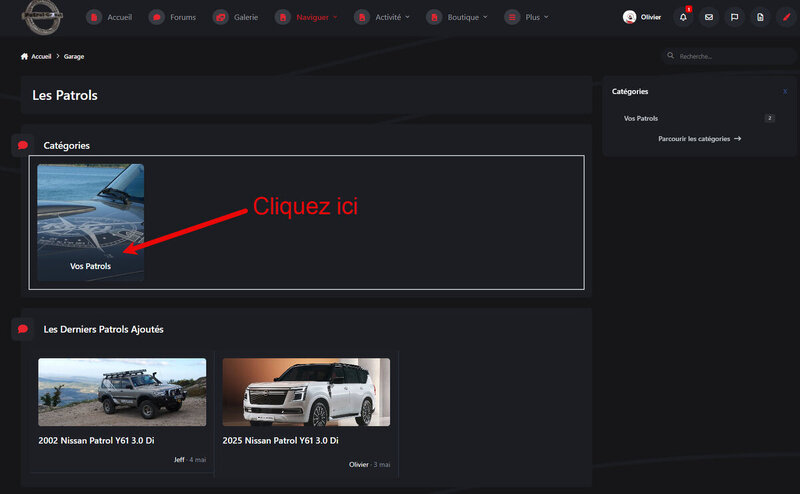The image size is (800, 494).
Task: Go to Accueil in breadcrumb
Action: click(x=41, y=57)
